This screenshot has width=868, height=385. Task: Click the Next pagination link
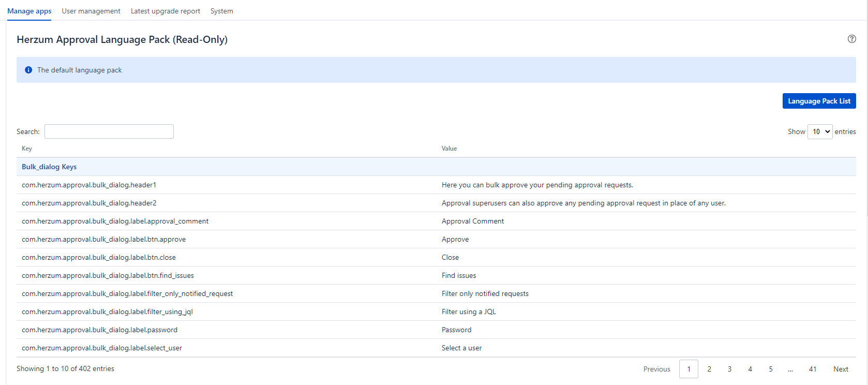841,369
